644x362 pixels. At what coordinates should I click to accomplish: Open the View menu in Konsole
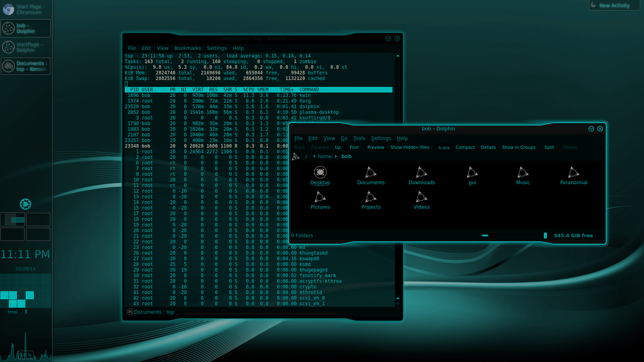(x=163, y=48)
